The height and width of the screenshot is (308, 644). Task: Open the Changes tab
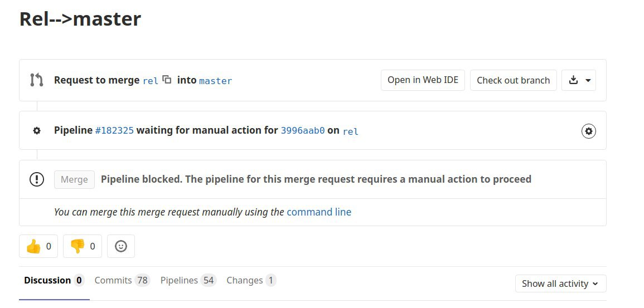coord(251,281)
